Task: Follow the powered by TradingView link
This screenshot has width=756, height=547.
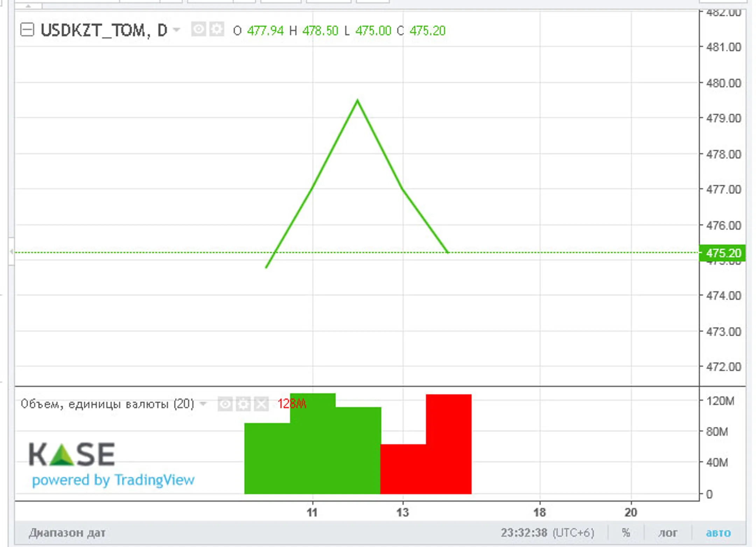Action: [x=113, y=480]
